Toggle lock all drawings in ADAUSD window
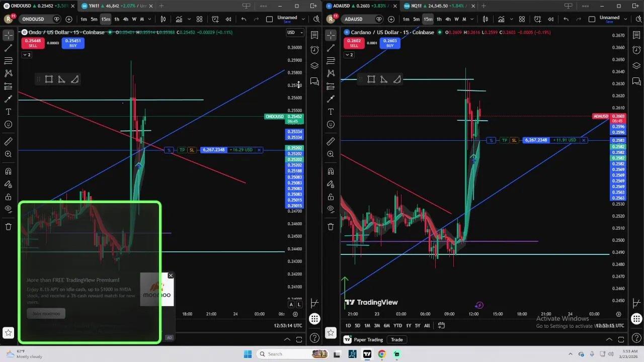 (x=331, y=197)
